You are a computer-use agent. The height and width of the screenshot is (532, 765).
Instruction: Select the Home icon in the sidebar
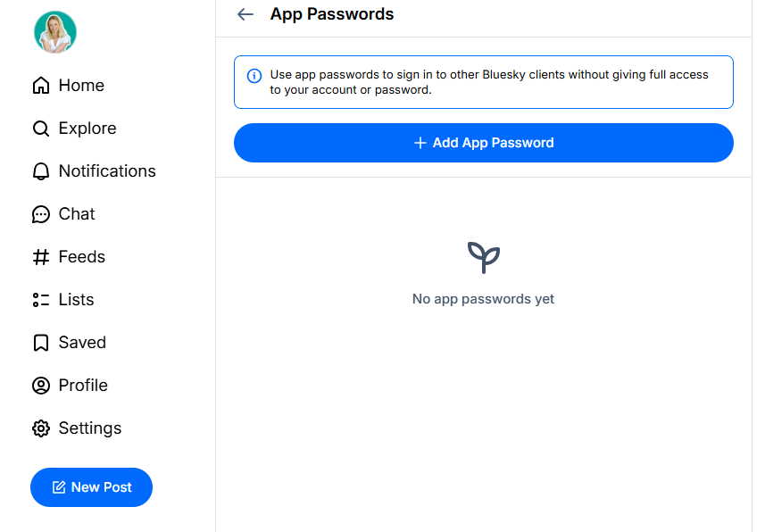coord(41,85)
